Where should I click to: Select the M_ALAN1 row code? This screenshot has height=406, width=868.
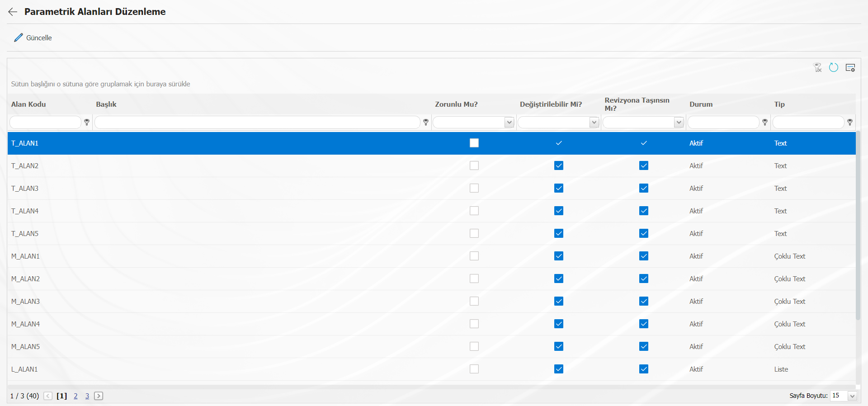(25, 256)
